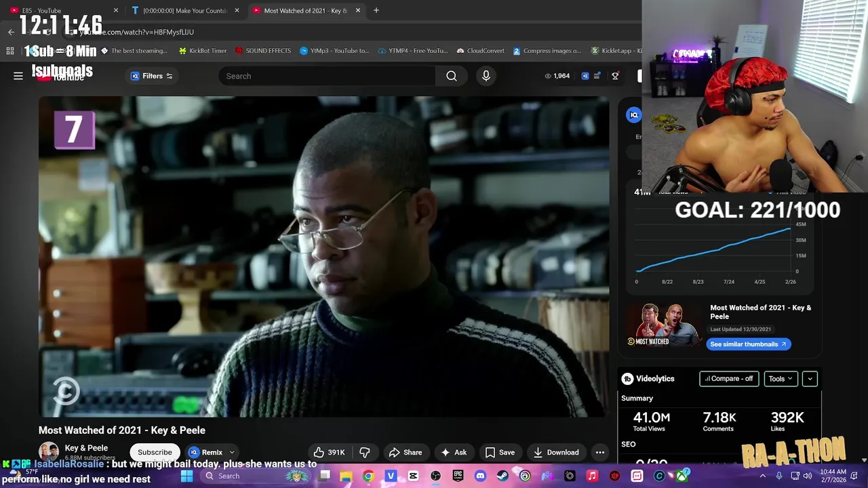
Task: Open the YouTube hamburger guide menu
Action: (x=18, y=76)
